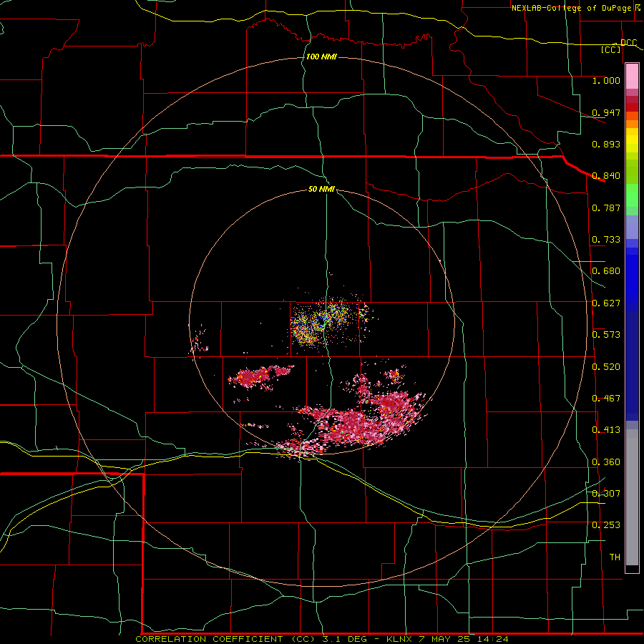Select the 0.840 color scale value
This screenshot has width=644, height=644.
click(x=606, y=176)
